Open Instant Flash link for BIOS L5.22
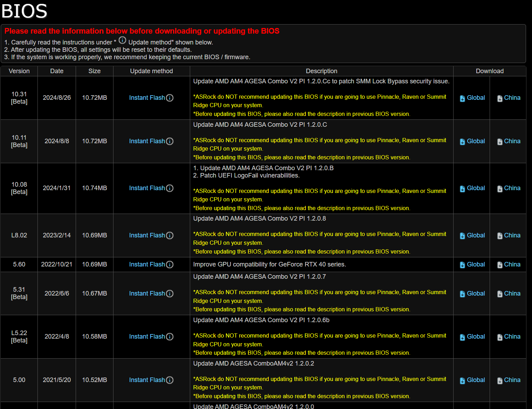The image size is (532, 409). (x=147, y=337)
